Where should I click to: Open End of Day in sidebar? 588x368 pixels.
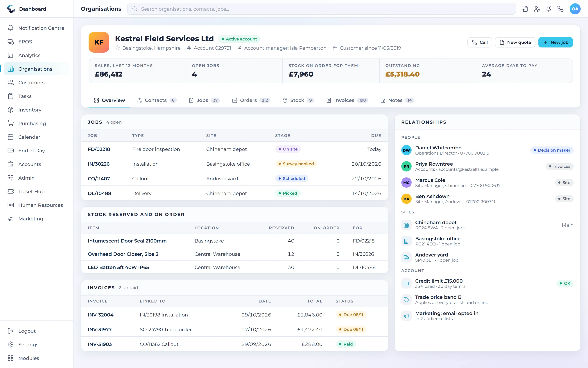tap(36, 151)
